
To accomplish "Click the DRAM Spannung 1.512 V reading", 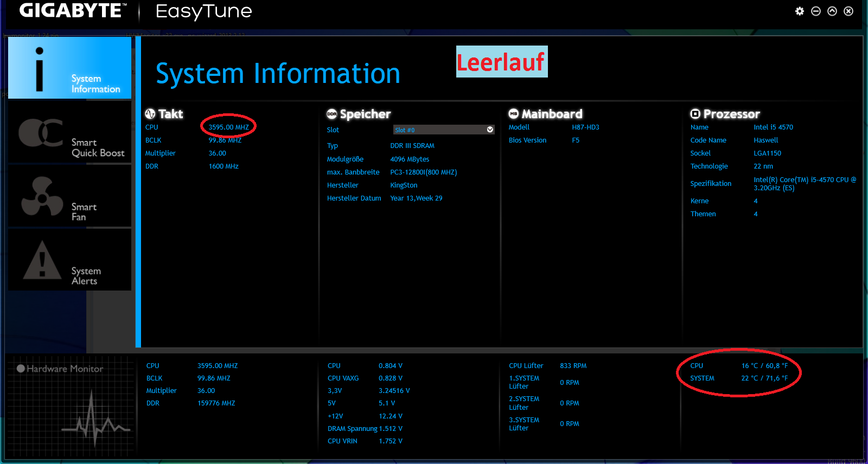I will [x=391, y=429].
